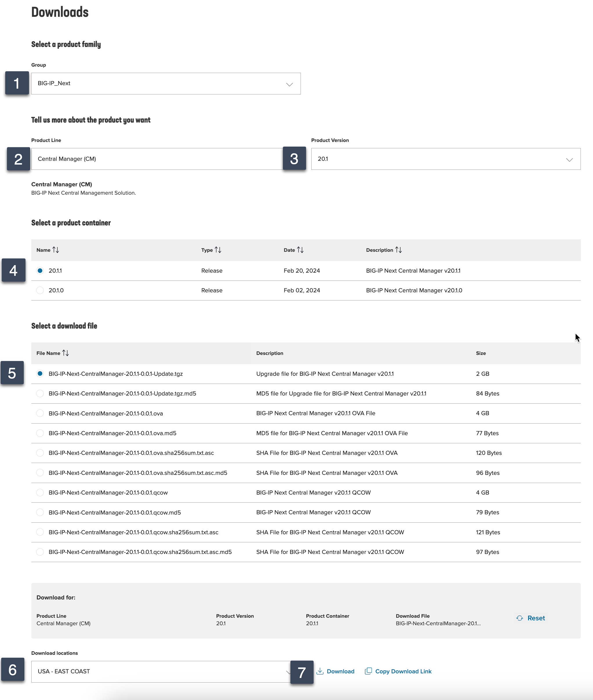The width and height of the screenshot is (593, 700).
Task: Click the download arrow icon
Action: click(320, 671)
